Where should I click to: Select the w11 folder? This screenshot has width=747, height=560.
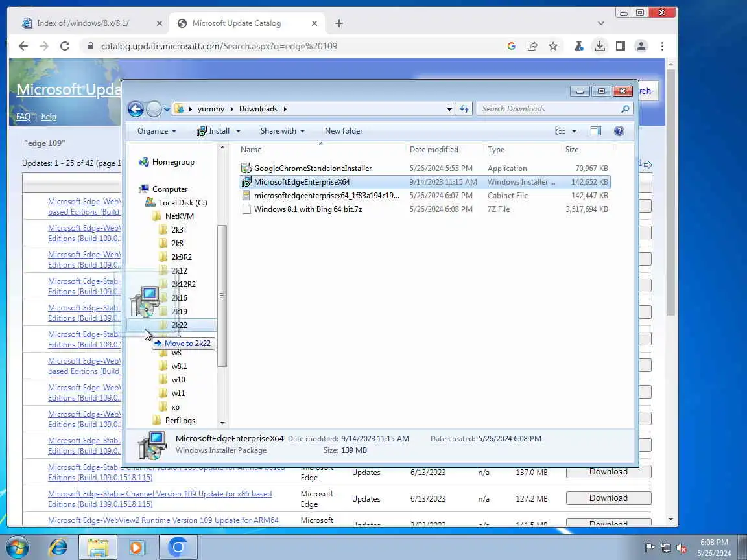point(178,393)
